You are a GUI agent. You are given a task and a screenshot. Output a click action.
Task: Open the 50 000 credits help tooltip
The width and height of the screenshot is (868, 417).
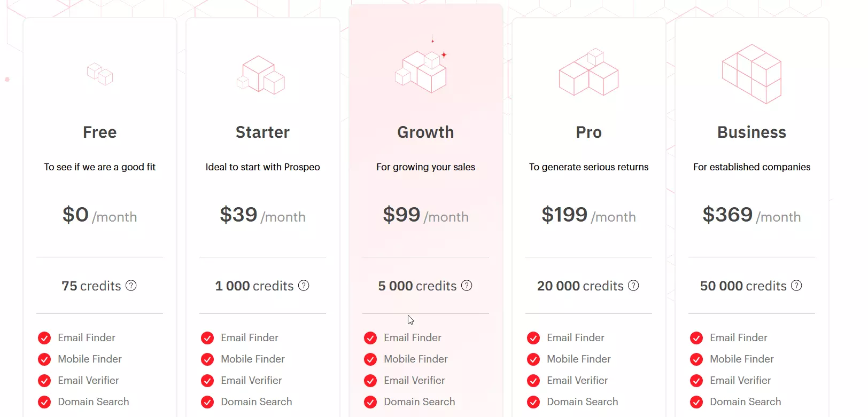[x=796, y=286]
